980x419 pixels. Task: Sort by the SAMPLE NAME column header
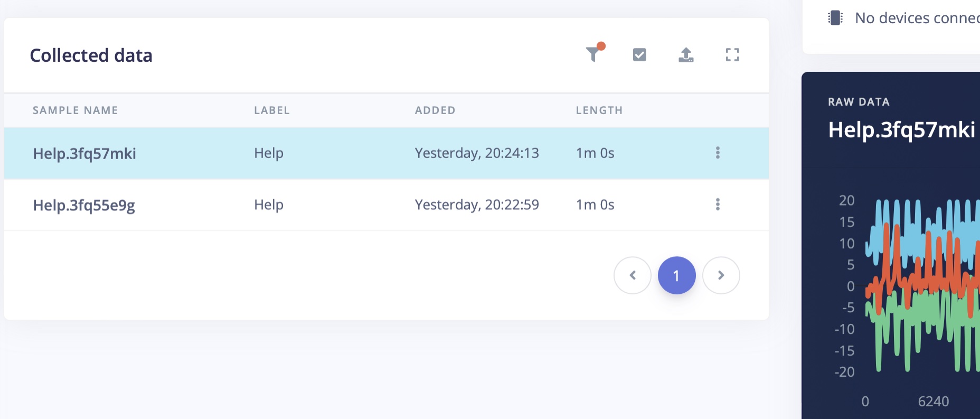(76, 110)
